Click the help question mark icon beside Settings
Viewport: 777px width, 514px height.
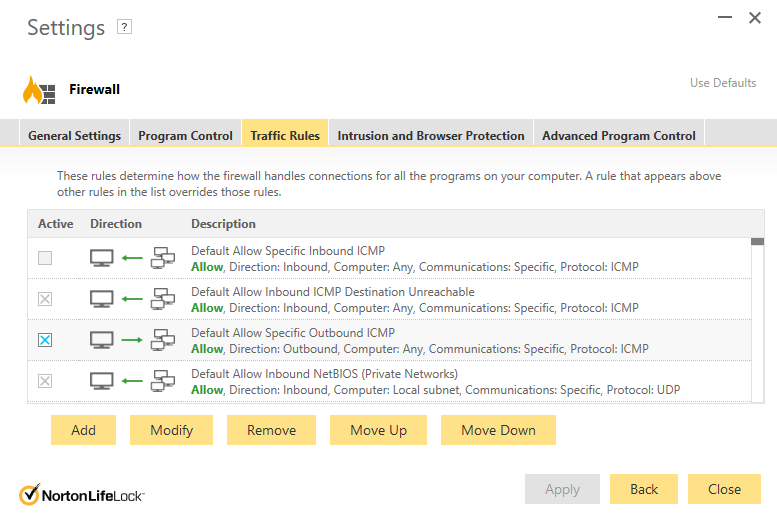(124, 28)
